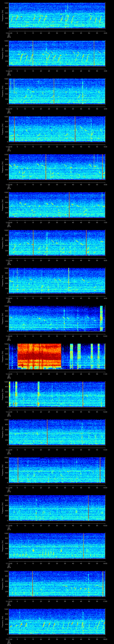Click the 12:03:00 start time label
Viewport: 114px width, 644px height.
[9, 109]
